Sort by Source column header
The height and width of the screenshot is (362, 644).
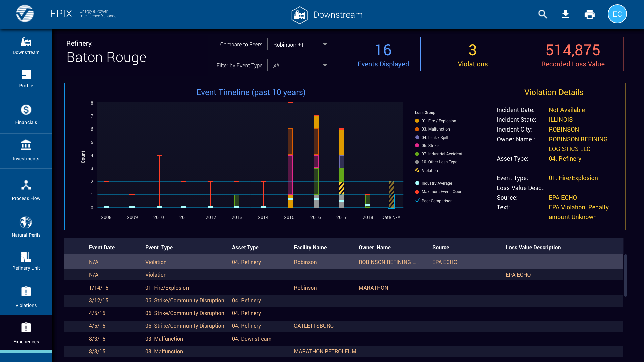(x=441, y=247)
